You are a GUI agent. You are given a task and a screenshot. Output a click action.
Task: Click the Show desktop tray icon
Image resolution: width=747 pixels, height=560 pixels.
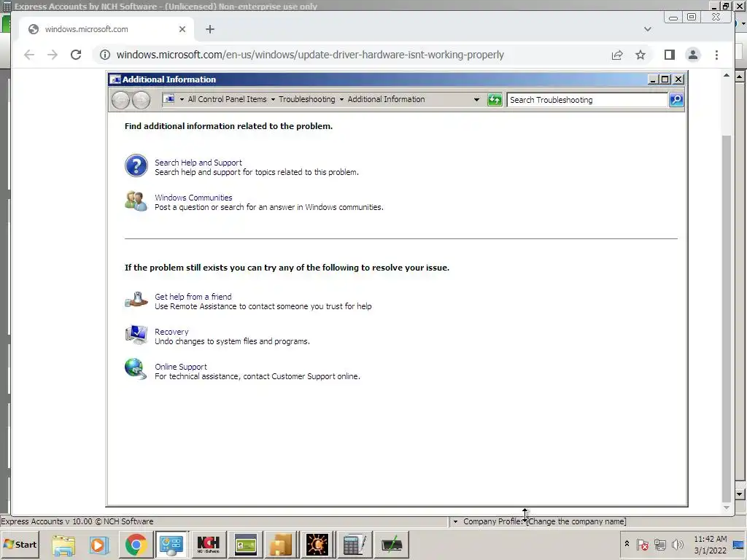click(739, 544)
